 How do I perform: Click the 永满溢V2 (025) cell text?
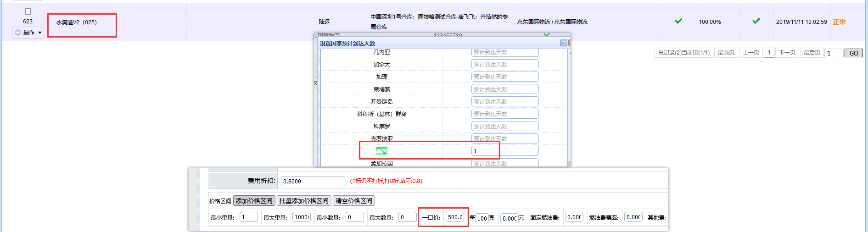pos(77,22)
